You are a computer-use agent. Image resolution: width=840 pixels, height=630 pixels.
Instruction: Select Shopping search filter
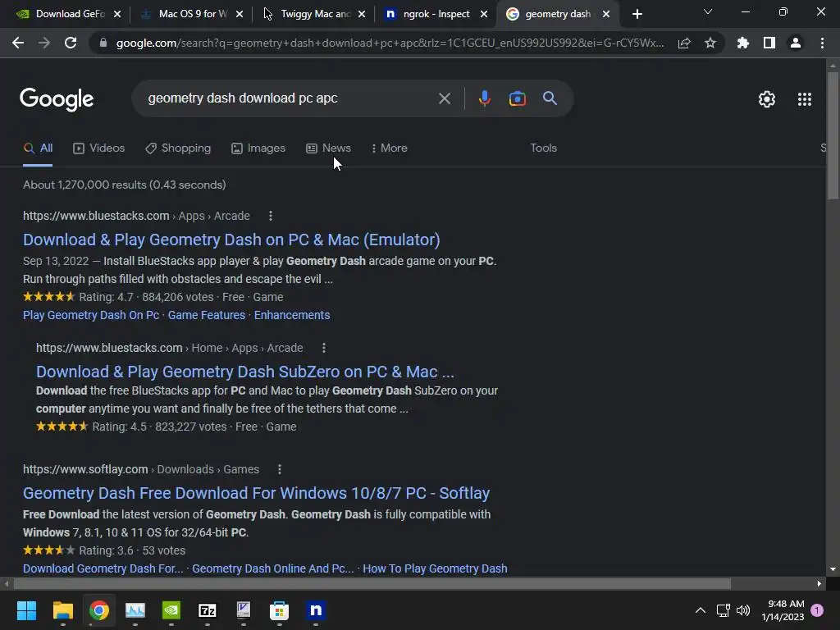178,148
